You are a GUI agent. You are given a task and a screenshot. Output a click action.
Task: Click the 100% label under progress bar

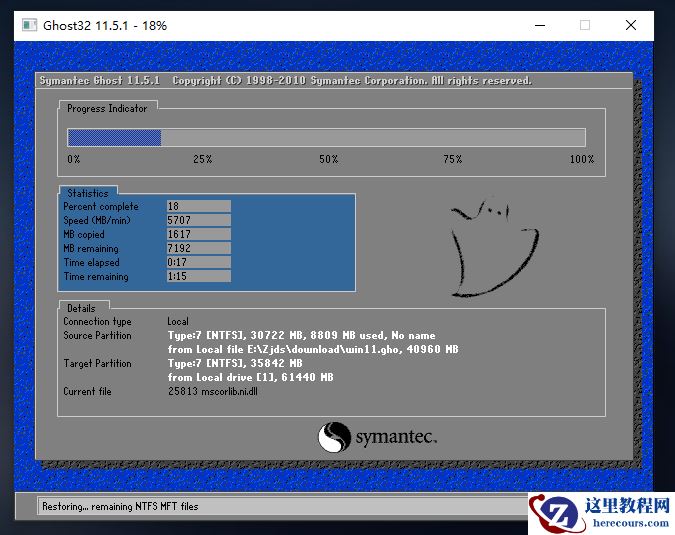pos(581,160)
